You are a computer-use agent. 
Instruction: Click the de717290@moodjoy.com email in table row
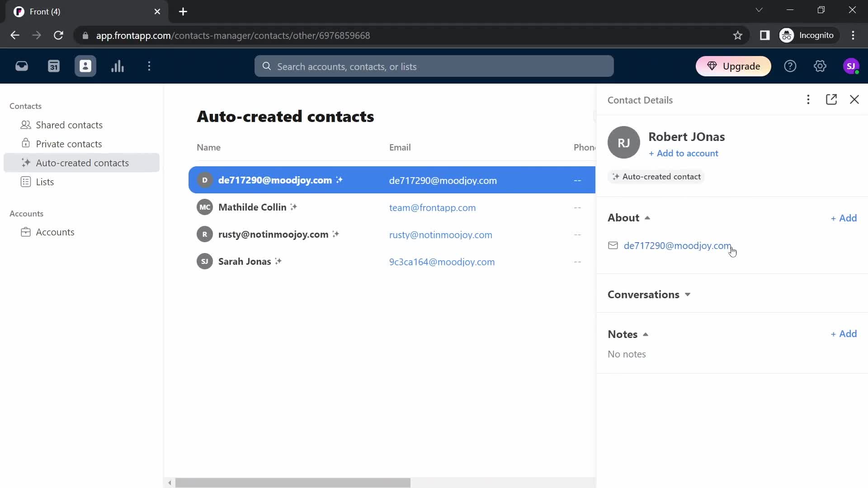443,181
